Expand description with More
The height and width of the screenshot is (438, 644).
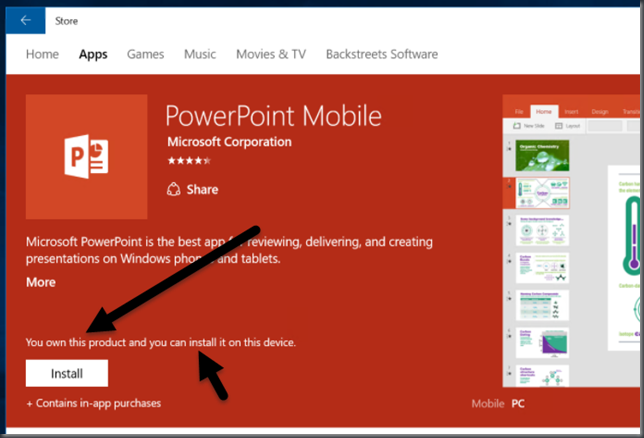click(x=41, y=282)
